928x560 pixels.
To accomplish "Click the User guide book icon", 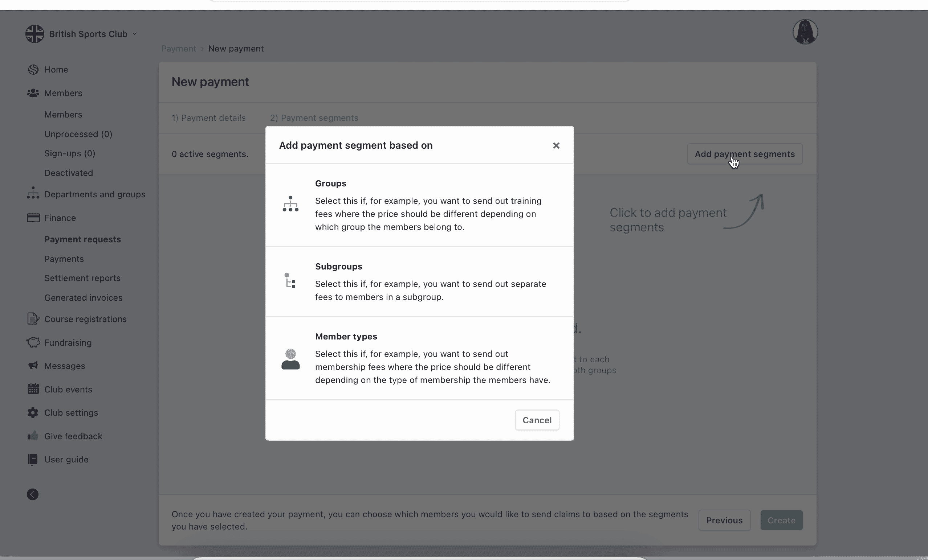I will (x=33, y=459).
